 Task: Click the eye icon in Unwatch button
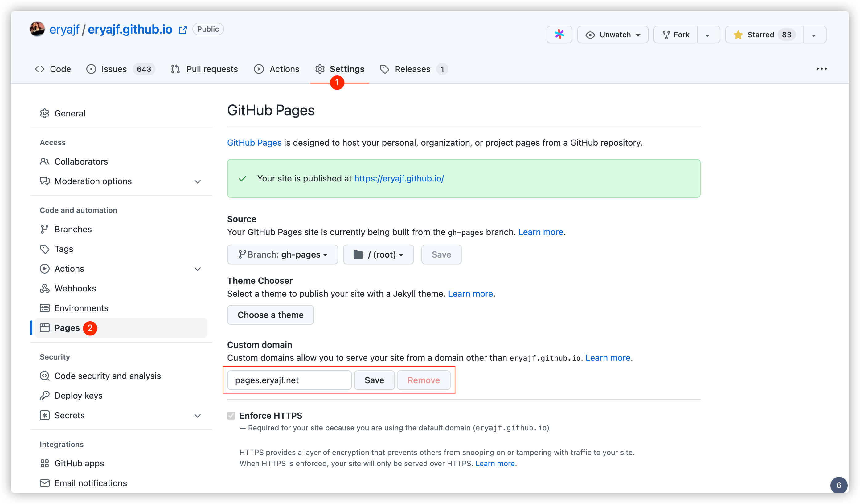[x=590, y=35]
